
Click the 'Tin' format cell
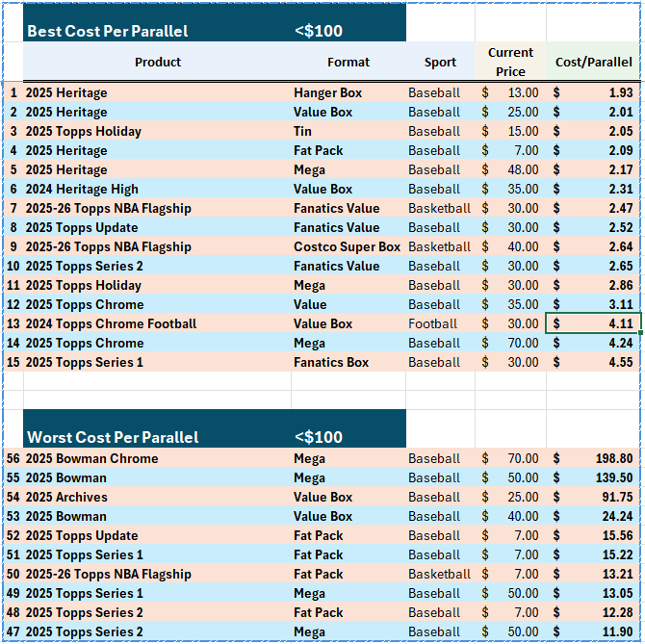348,131
